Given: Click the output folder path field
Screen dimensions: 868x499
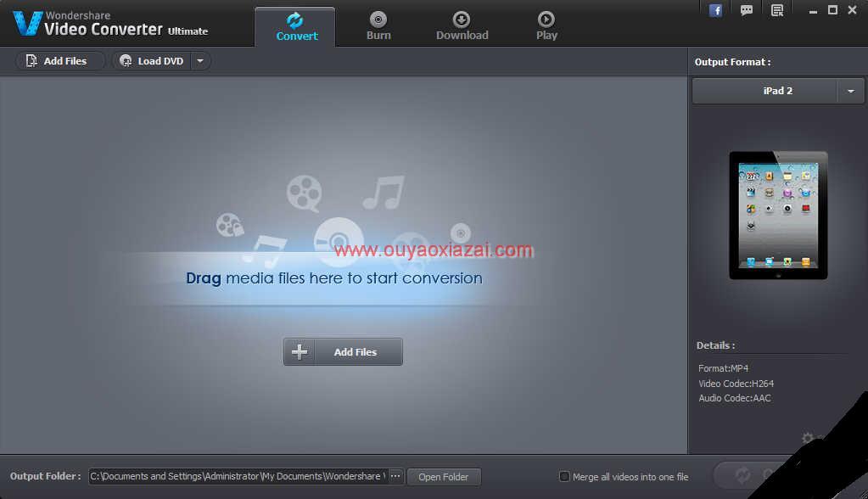Looking at the screenshot, I should [x=238, y=476].
